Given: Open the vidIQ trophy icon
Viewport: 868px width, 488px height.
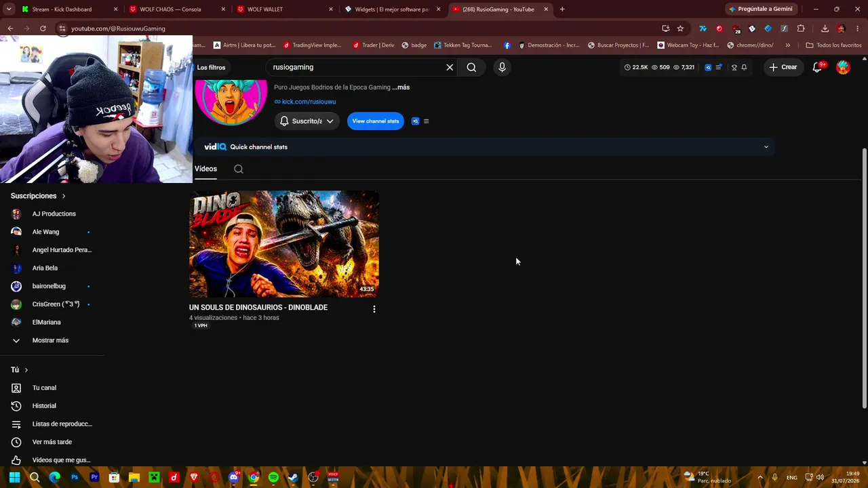Looking at the screenshot, I should click(x=734, y=67).
